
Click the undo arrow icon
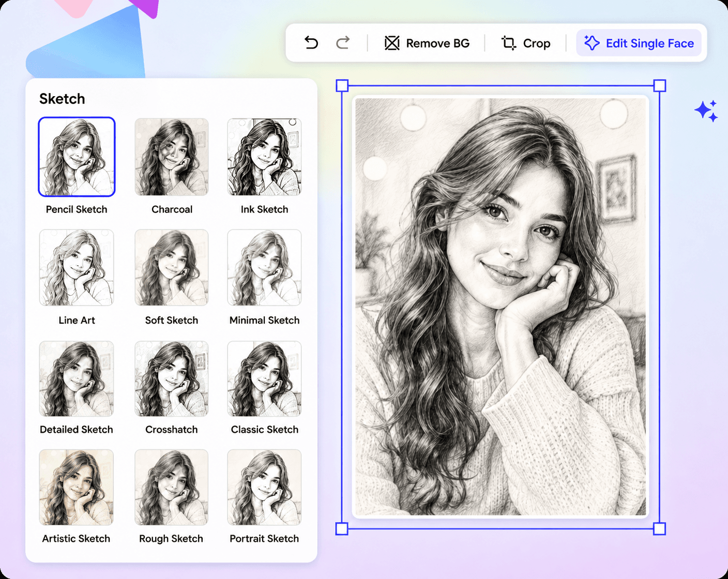(x=311, y=42)
